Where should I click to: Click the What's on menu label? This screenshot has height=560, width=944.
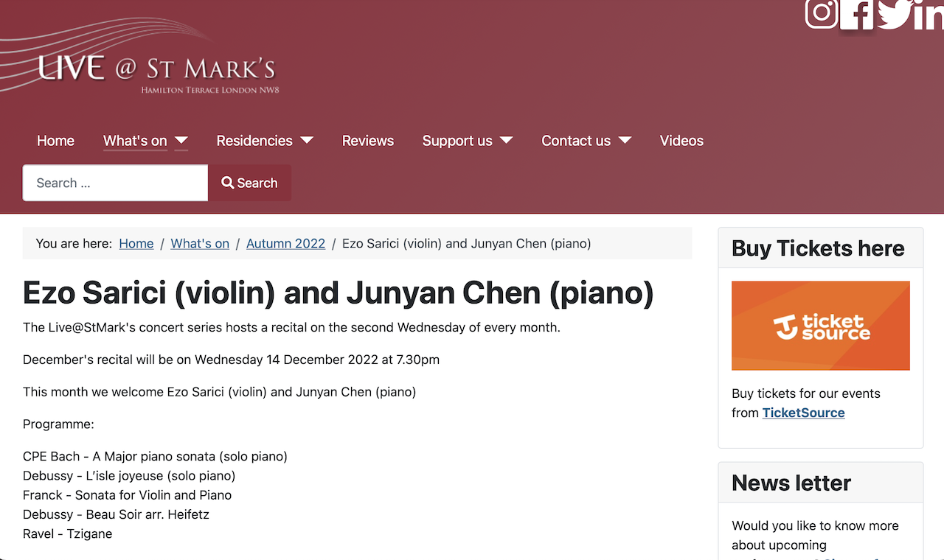tap(135, 141)
